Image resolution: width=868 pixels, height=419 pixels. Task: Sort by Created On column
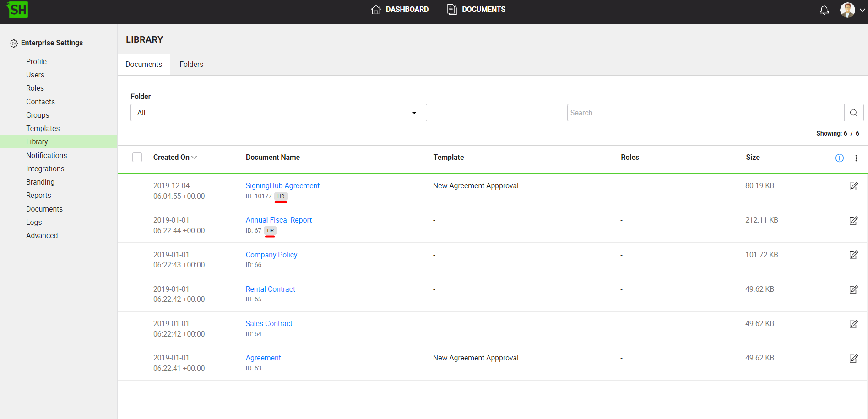coord(175,158)
